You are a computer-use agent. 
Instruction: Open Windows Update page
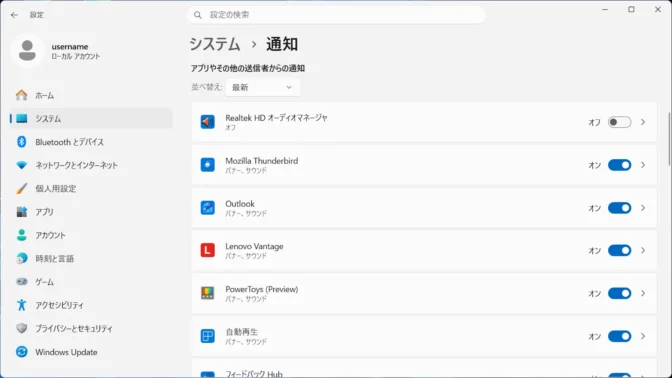click(91, 352)
